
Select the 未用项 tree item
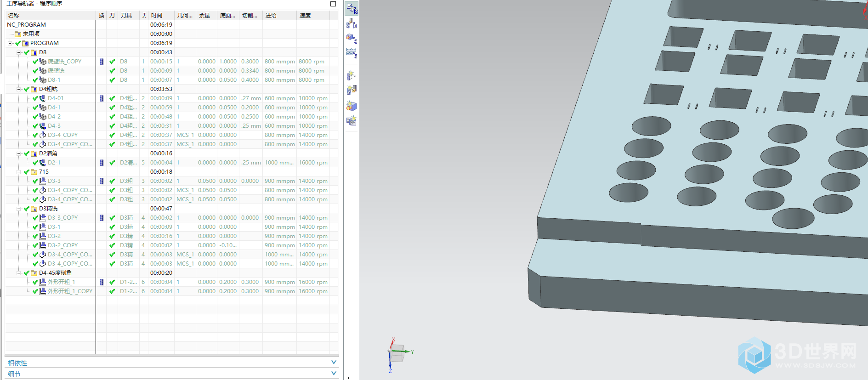(31, 34)
